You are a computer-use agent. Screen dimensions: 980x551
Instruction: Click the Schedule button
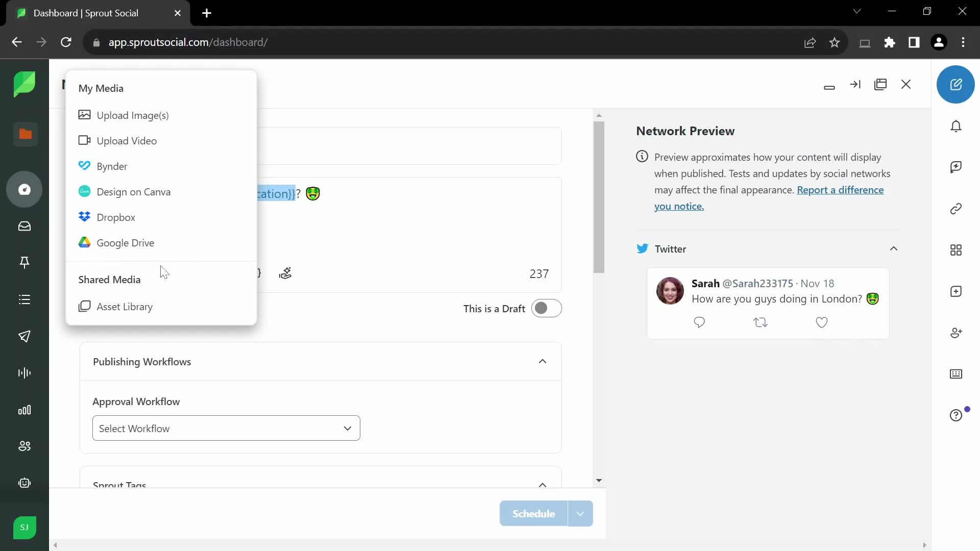pyautogui.click(x=534, y=513)
